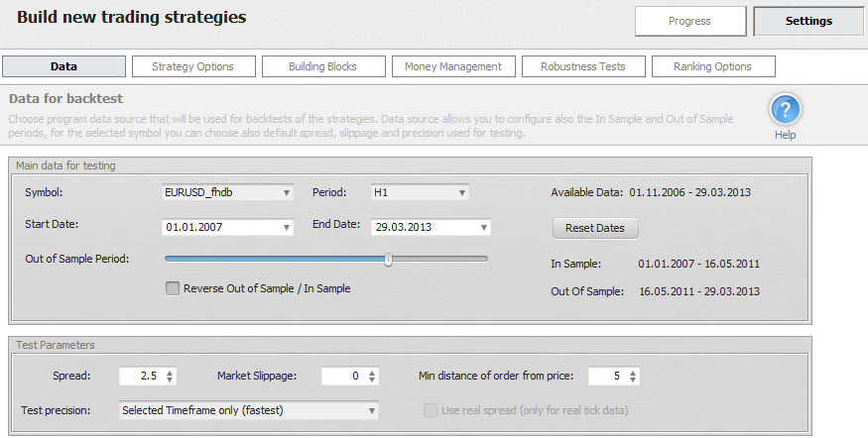Open the Start Date picker dropdown
The width and height of the screenshot is (868, 438).
coord(287,227)
